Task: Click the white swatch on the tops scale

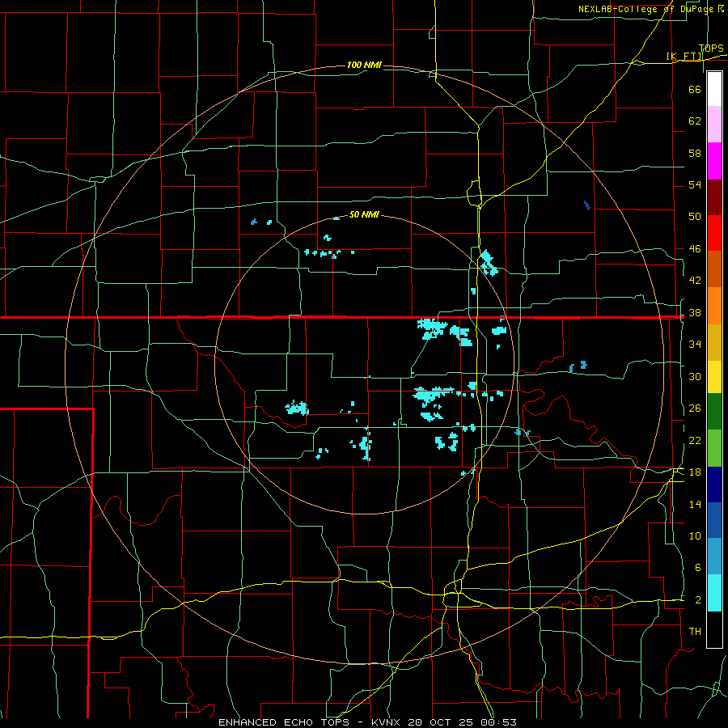Action: point(714,89)
